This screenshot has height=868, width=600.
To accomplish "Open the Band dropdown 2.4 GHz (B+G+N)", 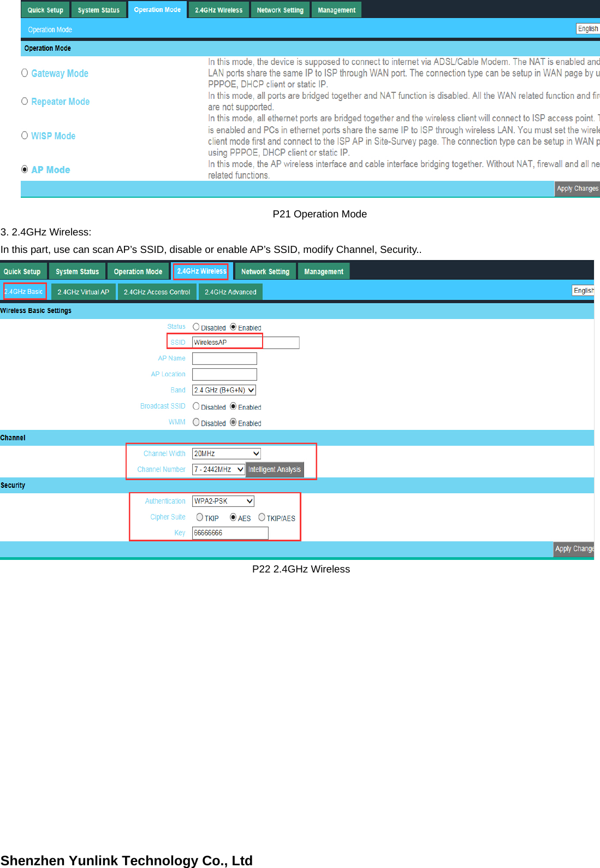I will [224, 390].
